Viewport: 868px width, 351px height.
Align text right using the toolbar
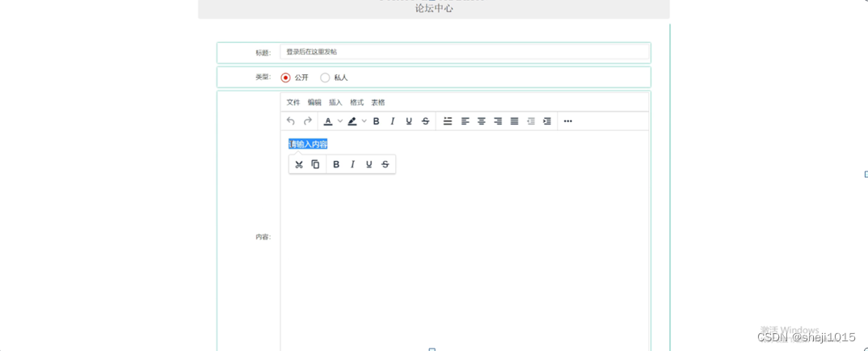point(498,121)
